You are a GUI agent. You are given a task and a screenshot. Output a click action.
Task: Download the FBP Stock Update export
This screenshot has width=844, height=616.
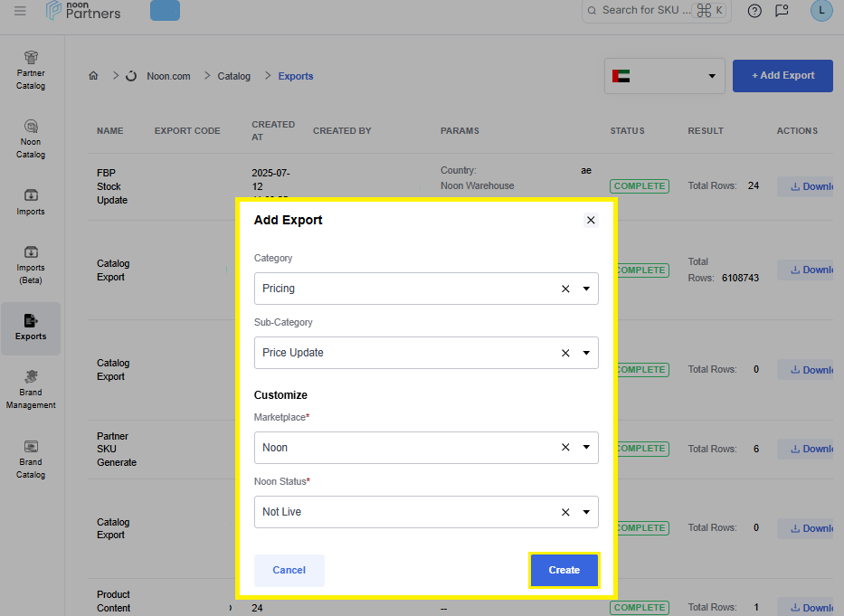pyautogui.click(x=806, y=186)
